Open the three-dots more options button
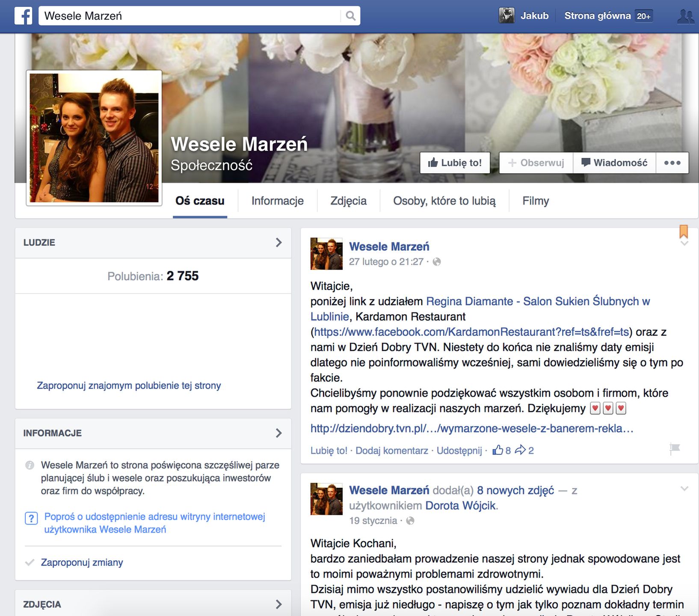 (672, 163)
